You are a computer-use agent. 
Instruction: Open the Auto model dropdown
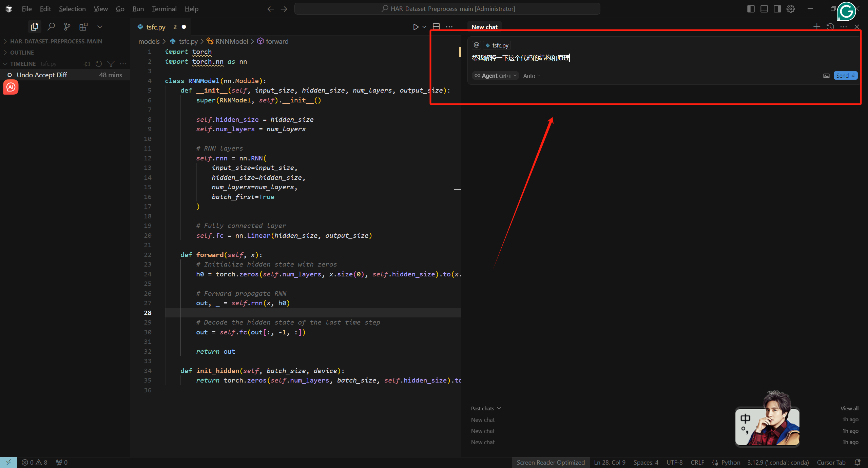click(531, 76)
